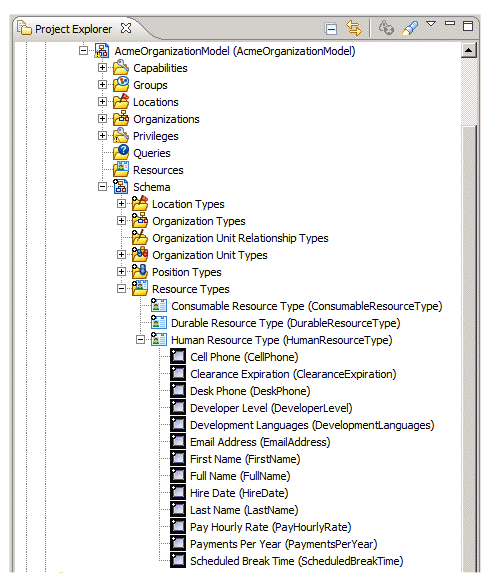Select Desk Phone (DeskPhone) attribute
This screenshot has width=488, height=579.
(250, 391)
